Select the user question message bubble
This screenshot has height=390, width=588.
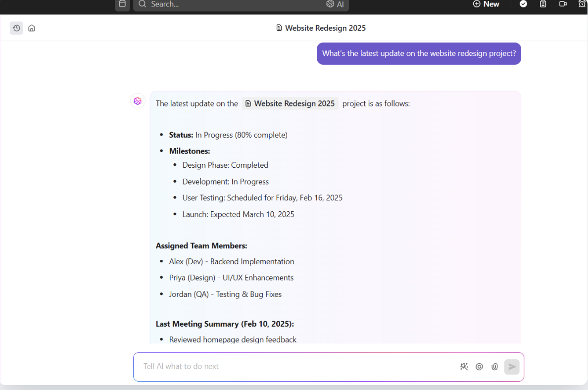[419, 53]
